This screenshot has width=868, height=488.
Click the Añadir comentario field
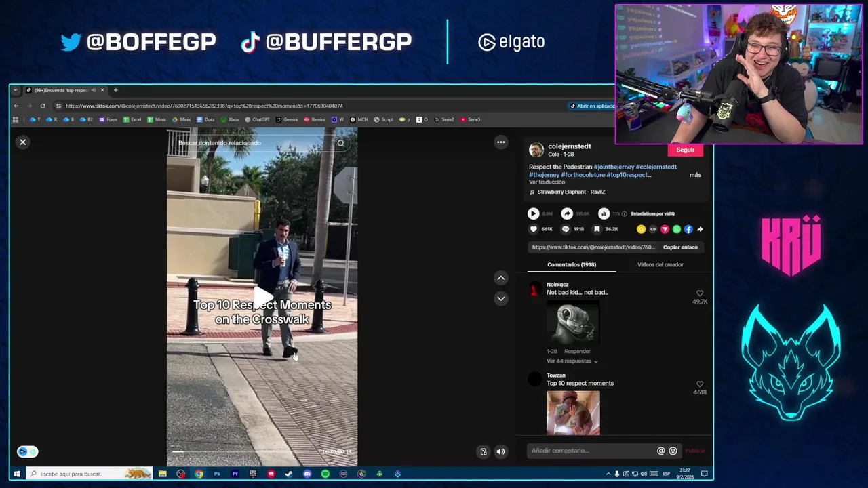[x=590, y=451]
